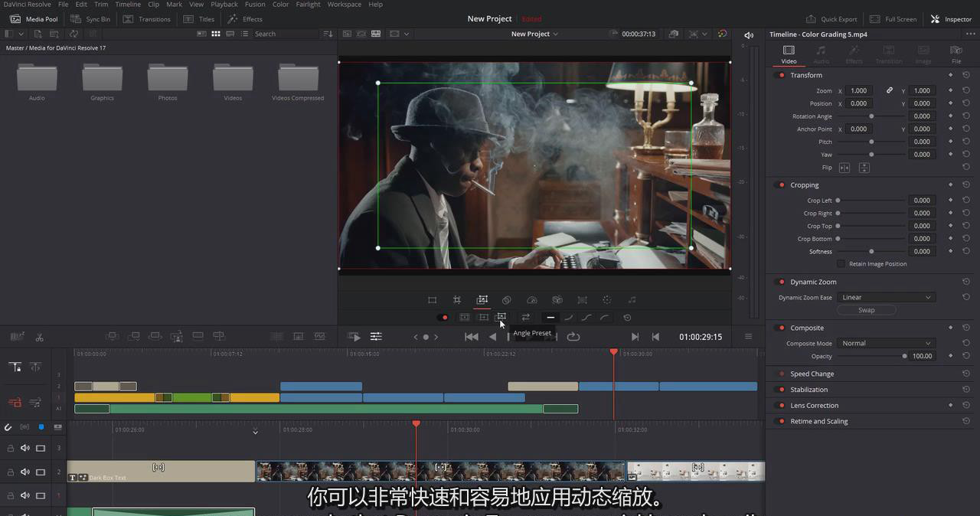The width and height of the screenshot is (980, 516).
Task: Expand the Speed Change section
Action: [x=812, y=374]
